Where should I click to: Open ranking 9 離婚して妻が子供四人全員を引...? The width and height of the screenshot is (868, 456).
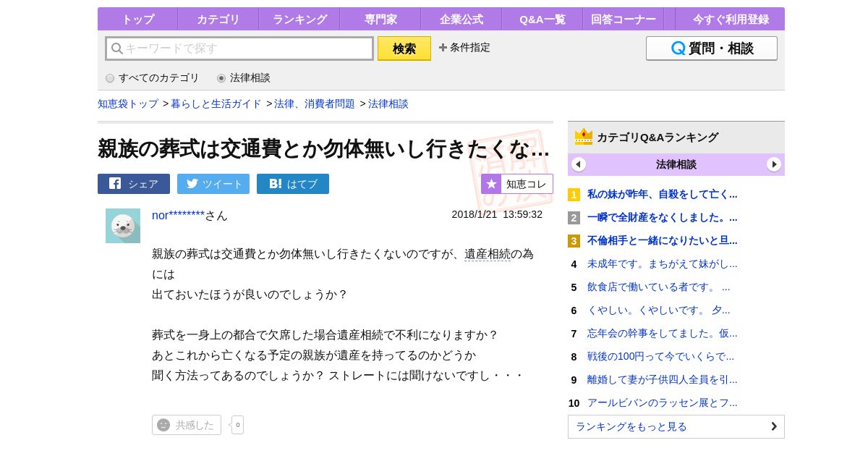[662, 379]
